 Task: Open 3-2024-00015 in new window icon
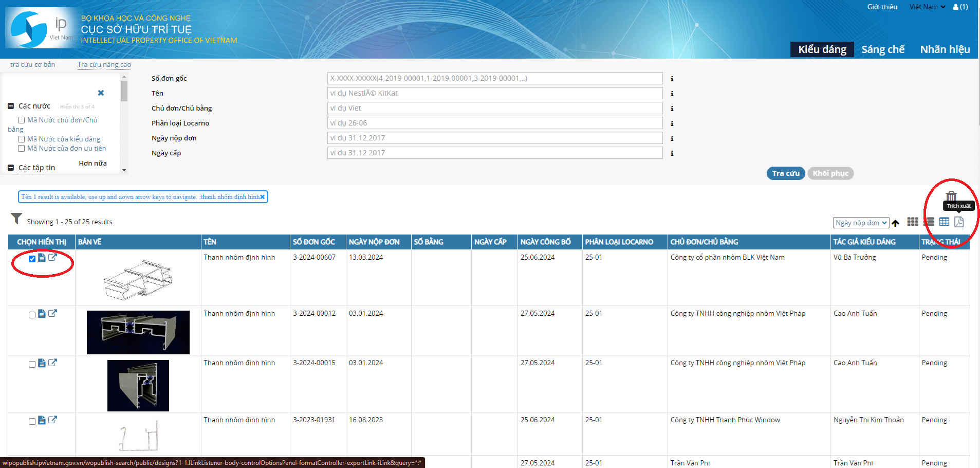point(52,363)
